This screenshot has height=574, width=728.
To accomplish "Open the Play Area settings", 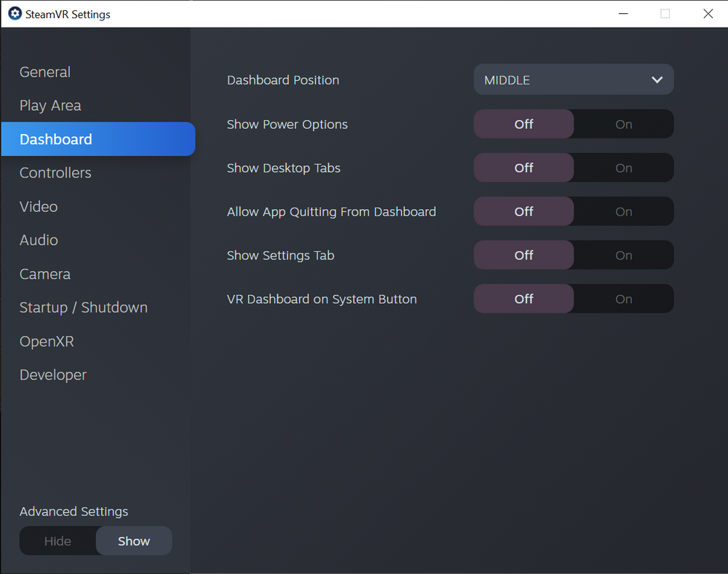I will click(x=50, y=106).
